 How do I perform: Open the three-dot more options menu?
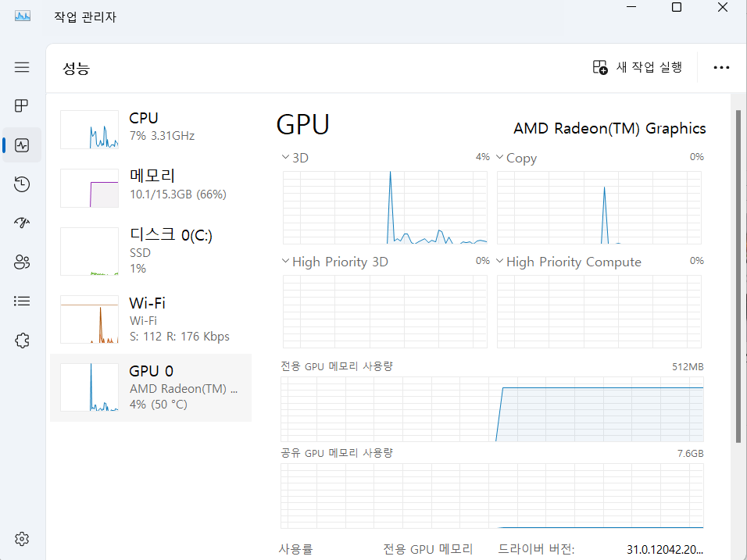(x=721, y=68)
